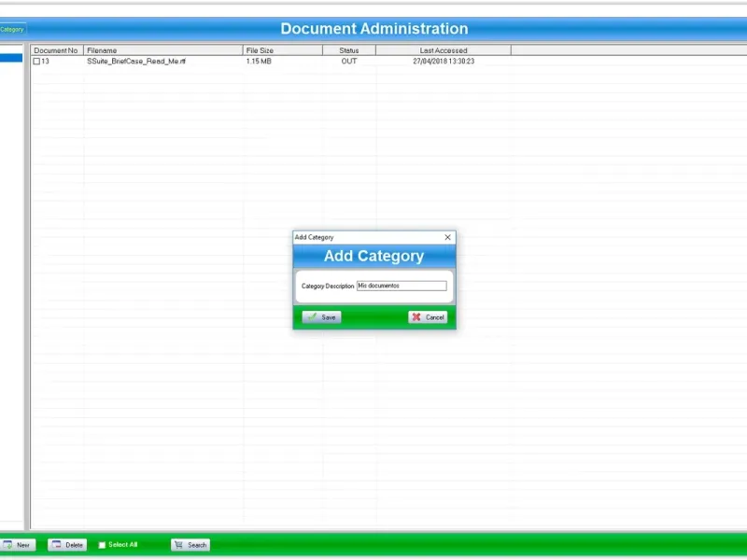The width and height of the screenshot is (747, 560).
Task: Click the green checkmark icon on Save
Action: [312, 316]
